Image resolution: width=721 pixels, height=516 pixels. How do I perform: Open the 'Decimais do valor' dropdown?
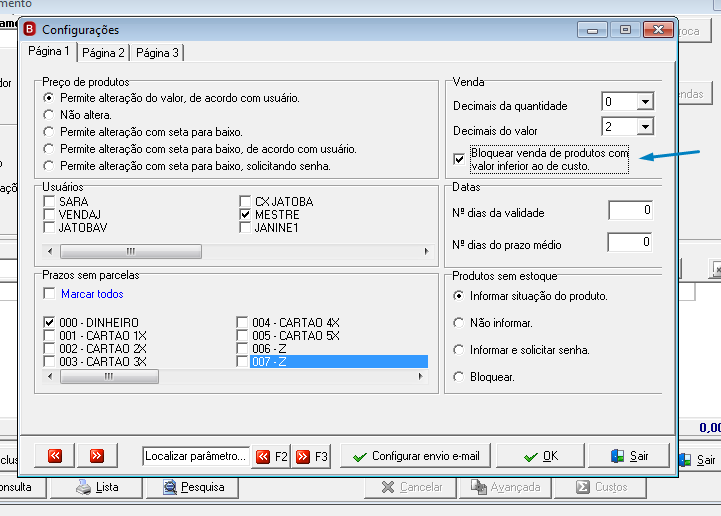645,126
